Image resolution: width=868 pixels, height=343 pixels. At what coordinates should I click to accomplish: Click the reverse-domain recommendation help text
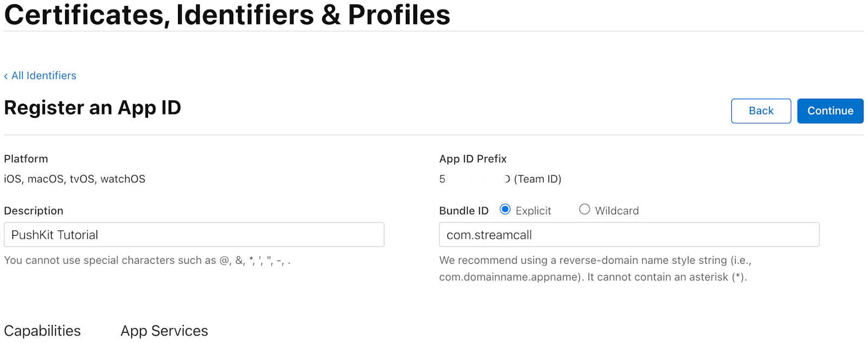[x=595, y=269]
